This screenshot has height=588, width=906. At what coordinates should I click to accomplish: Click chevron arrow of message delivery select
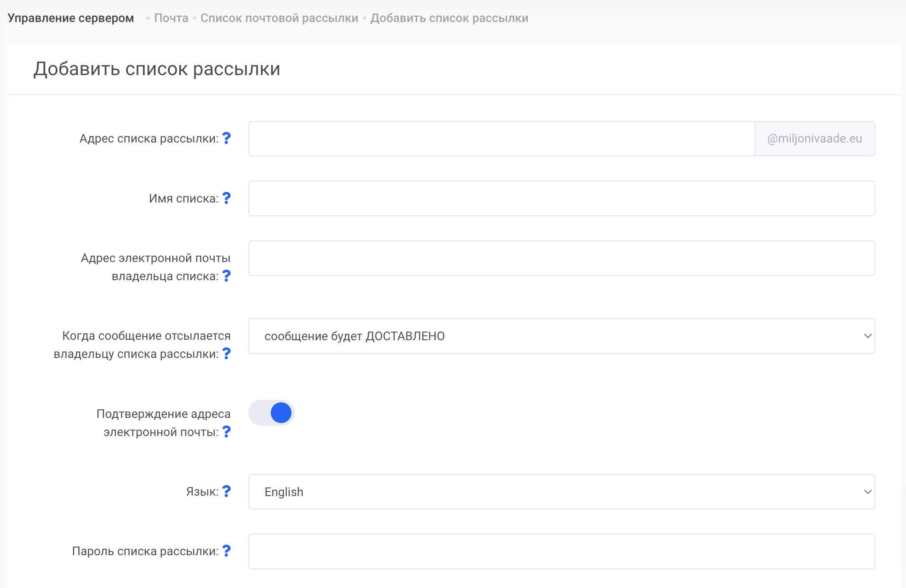pyautogui.click(x=868, y=336)
